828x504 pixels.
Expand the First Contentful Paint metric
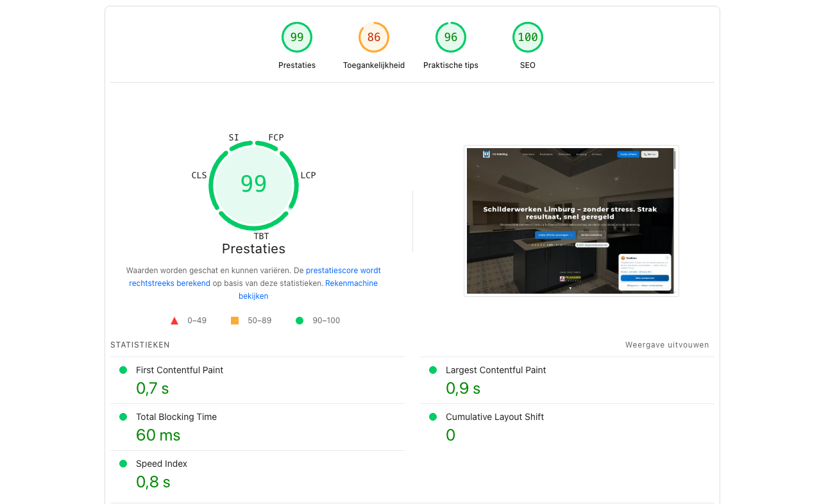pos(180,370)
